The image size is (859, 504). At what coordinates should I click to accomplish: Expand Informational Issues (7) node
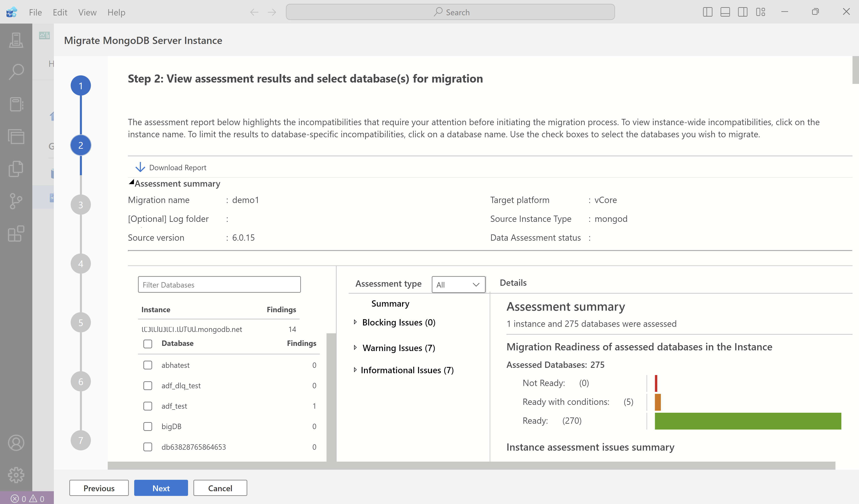(x=355, y=370)
